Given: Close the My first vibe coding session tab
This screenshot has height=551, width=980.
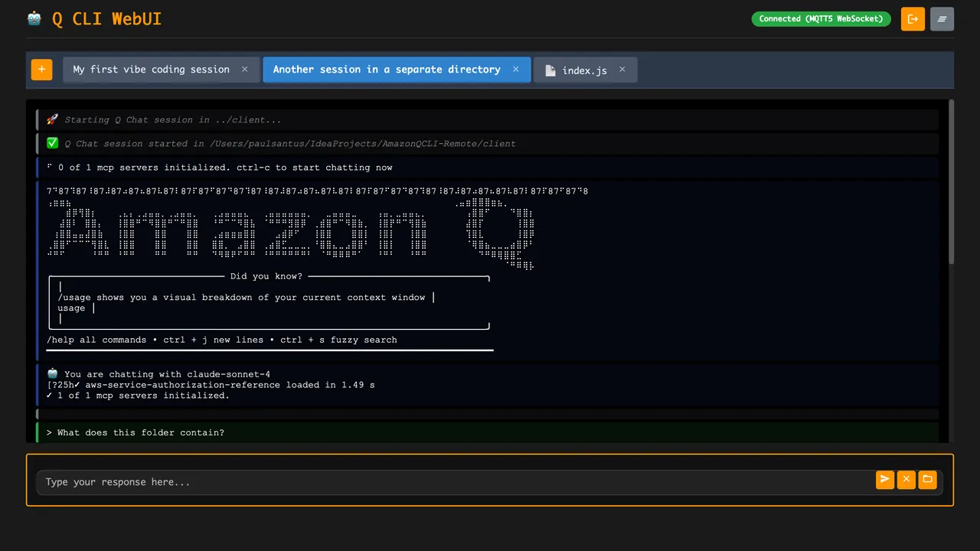Looking at the screenshot, I should click(x=245, y=69).
